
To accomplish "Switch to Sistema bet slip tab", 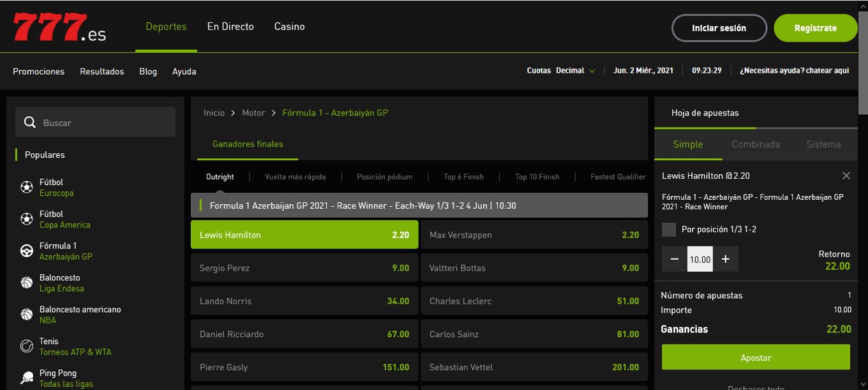I will coord(823,144).
